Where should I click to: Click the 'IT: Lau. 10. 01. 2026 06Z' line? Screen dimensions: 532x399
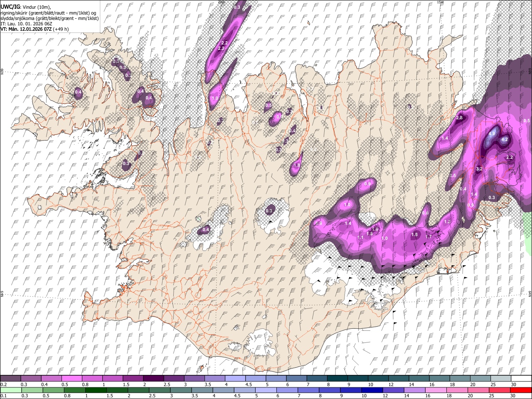(x=26, y=24)
